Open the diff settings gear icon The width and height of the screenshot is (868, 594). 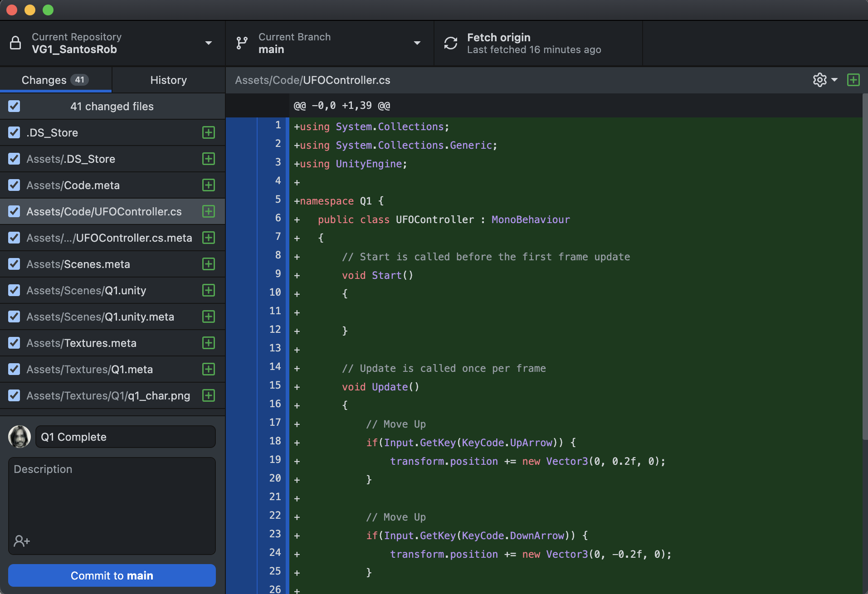(819, 80)
